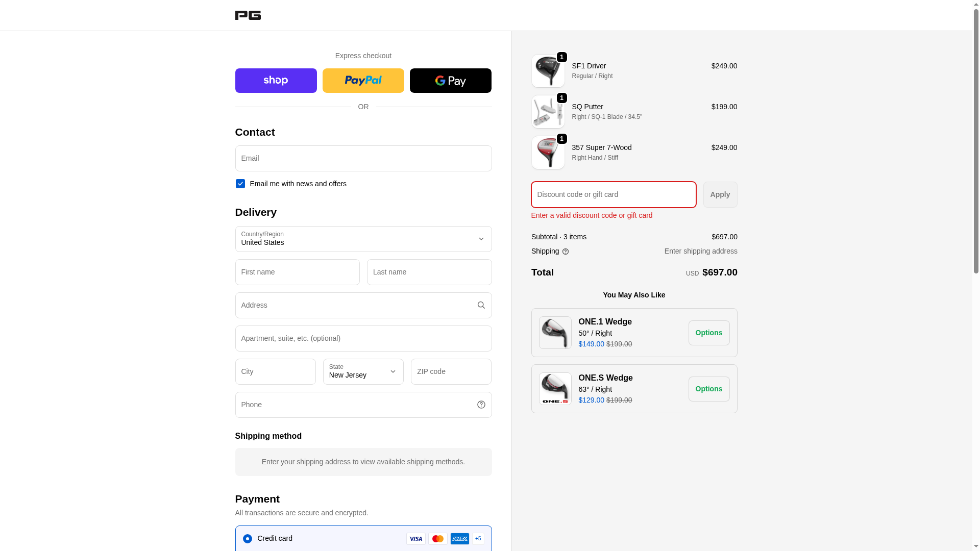Click the Visa card icon
This screenshot has width=980, height=551.
pos(415,539)
